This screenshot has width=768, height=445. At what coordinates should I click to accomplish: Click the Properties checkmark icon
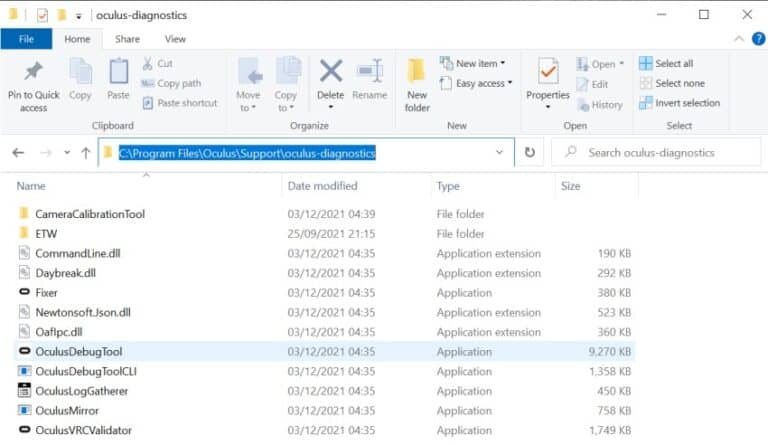pos(548,72)
